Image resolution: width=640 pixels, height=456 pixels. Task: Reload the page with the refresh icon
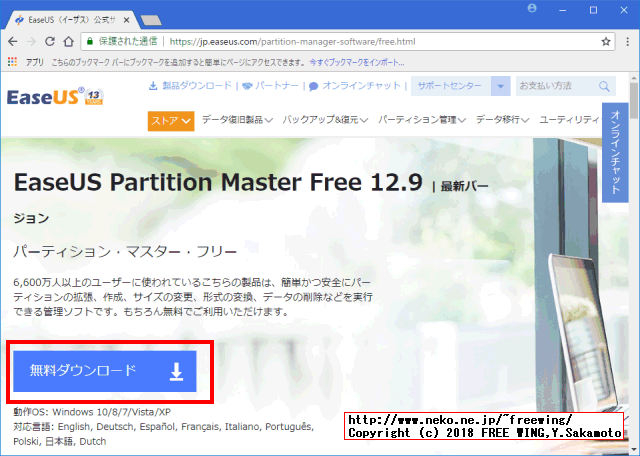coord(50,42)
